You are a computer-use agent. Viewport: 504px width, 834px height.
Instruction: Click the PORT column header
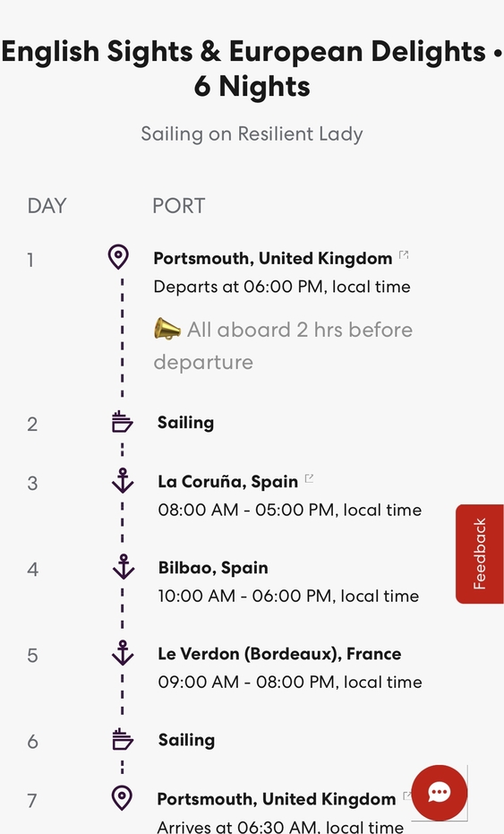click(179, 206)
